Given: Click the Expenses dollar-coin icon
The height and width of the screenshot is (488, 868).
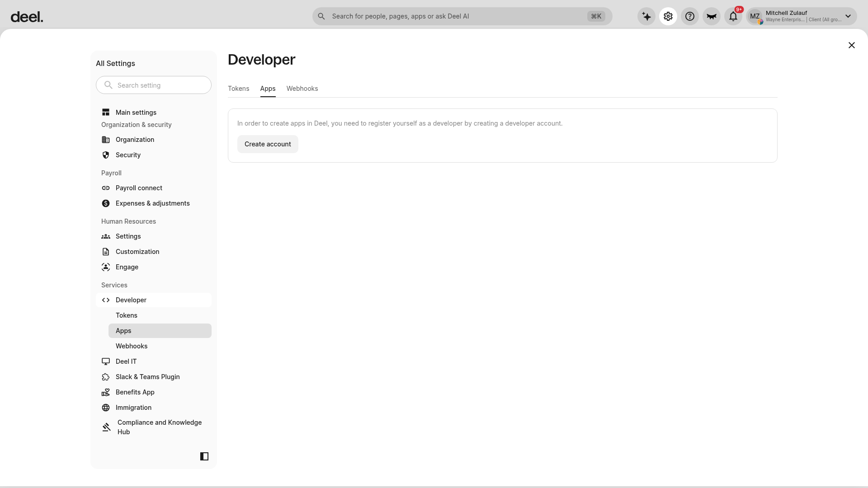Looking at the screenshot, I should click(x=106, y=203).
